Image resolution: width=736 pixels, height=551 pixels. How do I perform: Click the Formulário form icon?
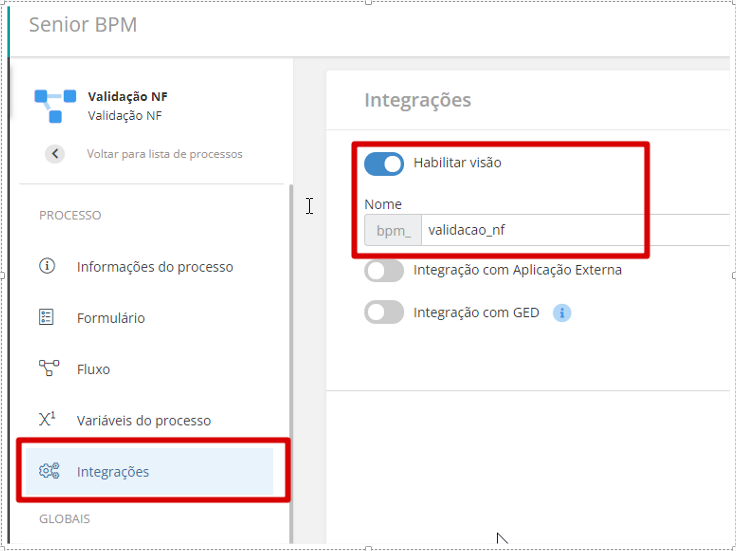[47, 317]
